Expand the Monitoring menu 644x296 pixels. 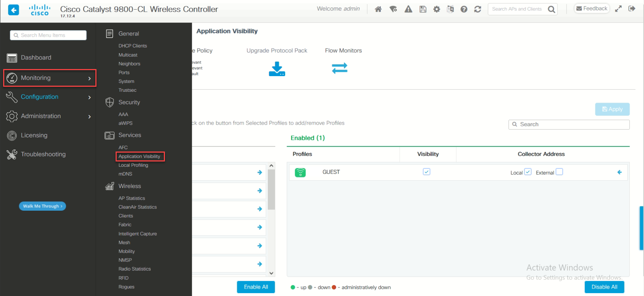coord(50,78)
